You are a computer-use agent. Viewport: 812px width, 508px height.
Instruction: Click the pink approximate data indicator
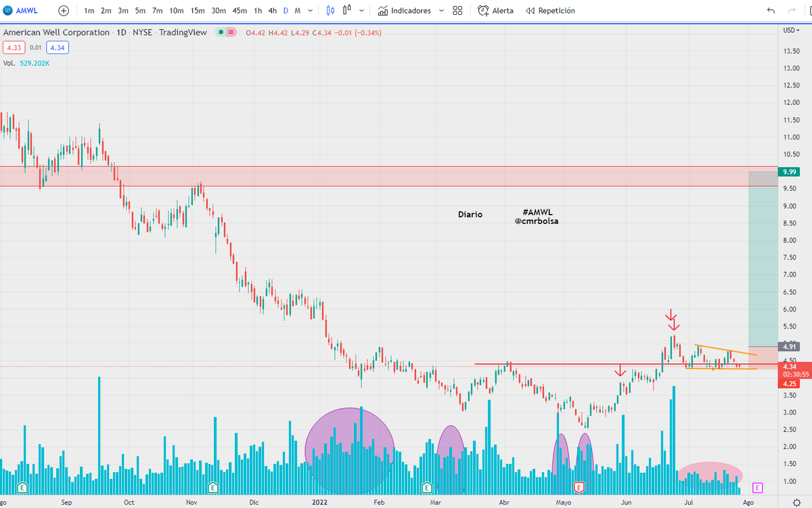231,33
